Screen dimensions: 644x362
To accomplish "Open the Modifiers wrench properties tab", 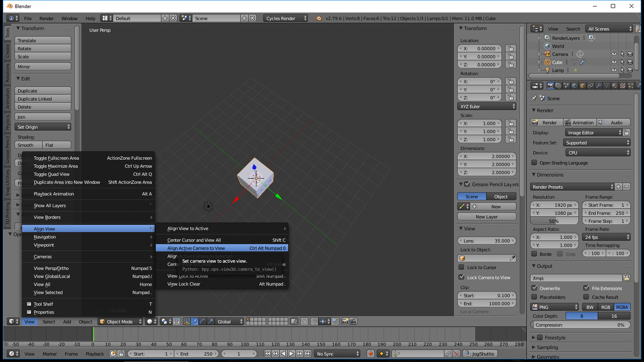I will [x=599, y=86].
